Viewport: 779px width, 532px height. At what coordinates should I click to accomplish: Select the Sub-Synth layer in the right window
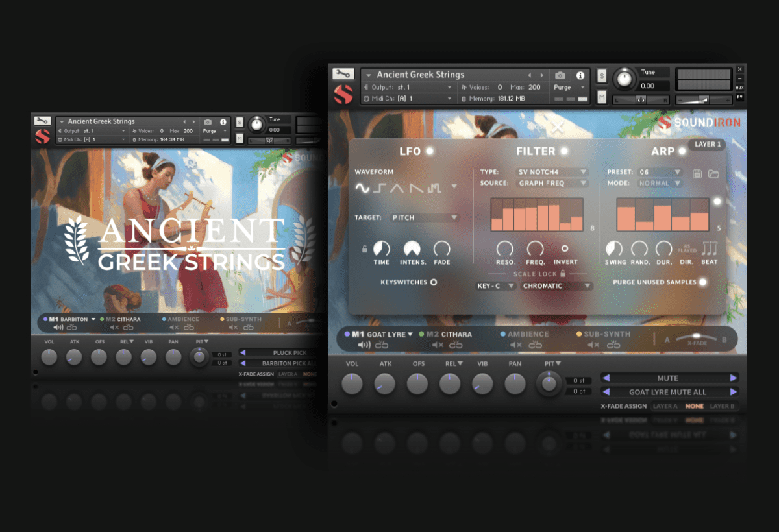(x=604, y=335)
